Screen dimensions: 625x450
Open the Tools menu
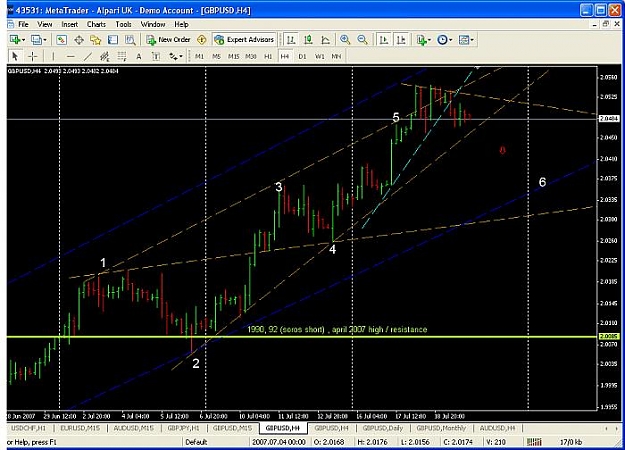[x=124, y=24]
